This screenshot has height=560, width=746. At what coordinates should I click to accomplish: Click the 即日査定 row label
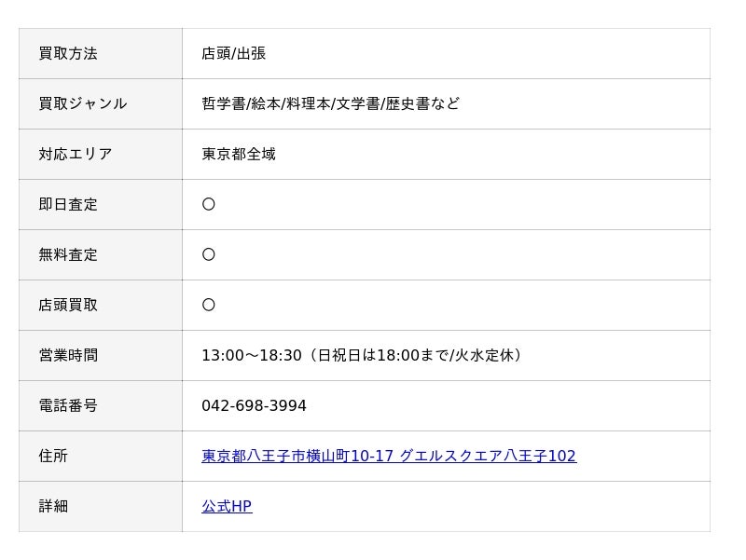pyautogui.click(x=68, y=204)
